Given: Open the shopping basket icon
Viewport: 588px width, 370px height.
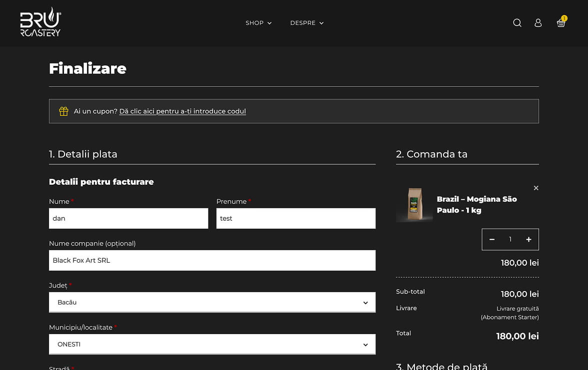Looking at the screenshot, I should pos(561,23).
